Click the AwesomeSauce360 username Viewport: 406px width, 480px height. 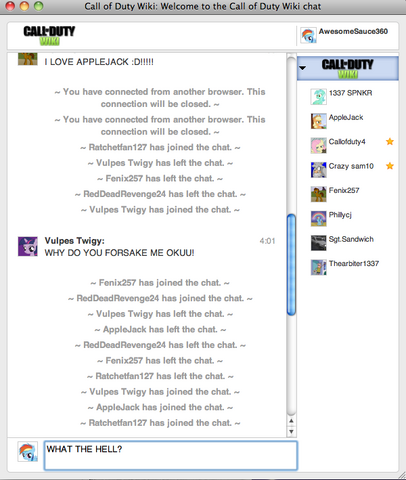point(353,31)
